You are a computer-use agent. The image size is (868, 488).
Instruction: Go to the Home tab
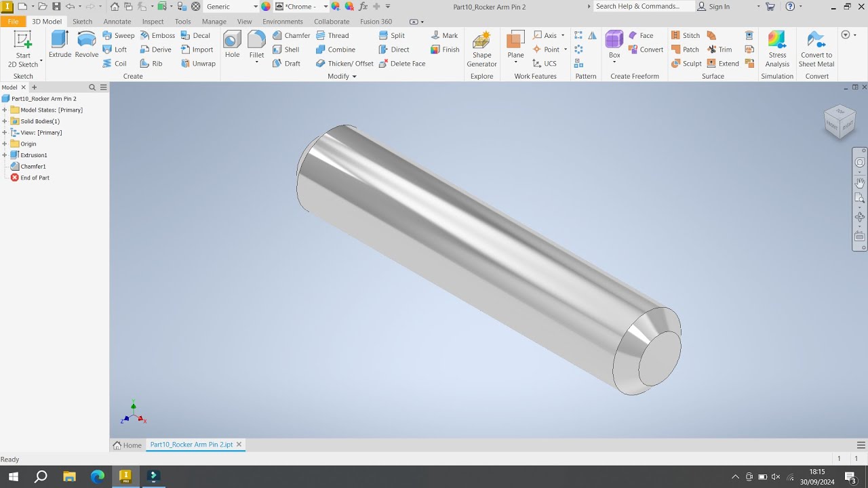pyautogui.click(x=127, y=445)
